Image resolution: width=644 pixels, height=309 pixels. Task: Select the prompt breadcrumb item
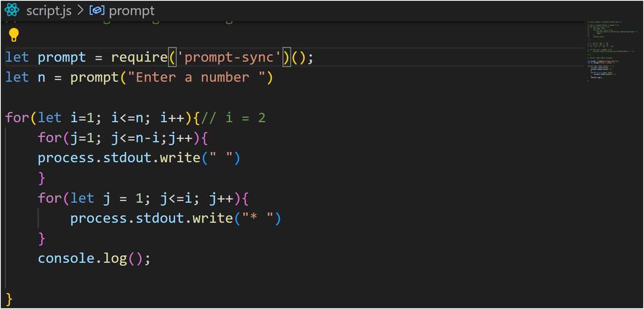(x=130, y=10)
